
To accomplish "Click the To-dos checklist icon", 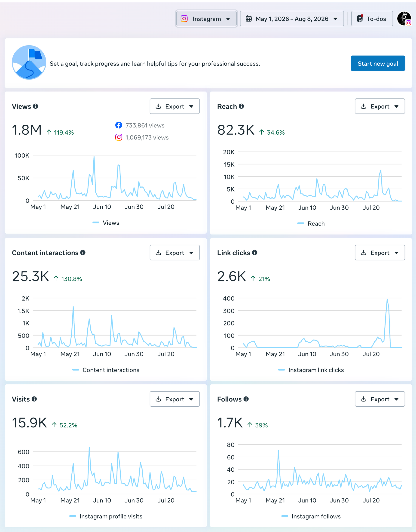I will (360, 19).
